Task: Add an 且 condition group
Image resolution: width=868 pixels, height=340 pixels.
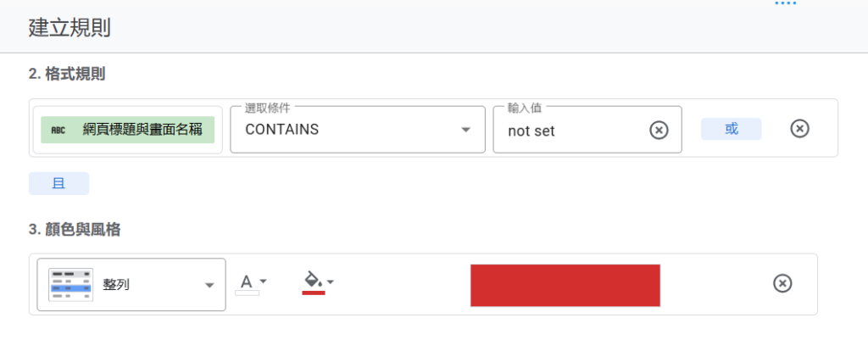Action: point(58,183)
